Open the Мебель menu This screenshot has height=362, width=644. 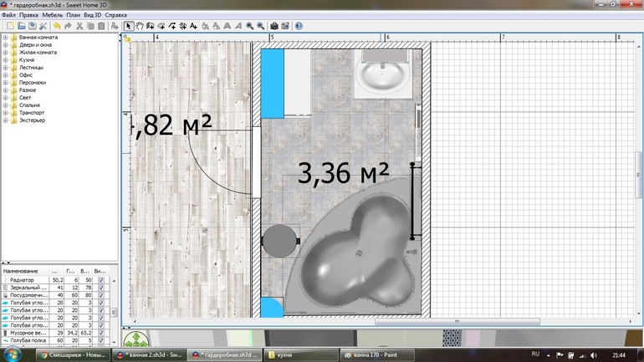pyautogui.click(x=52, y=15)
